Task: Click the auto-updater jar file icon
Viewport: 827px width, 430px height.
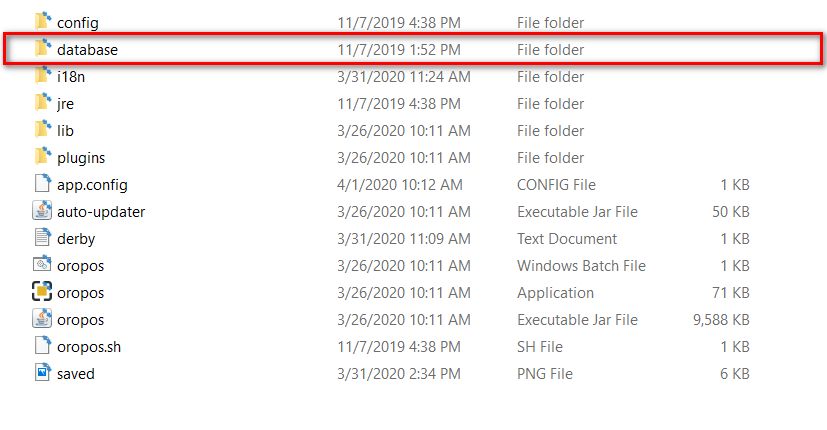Action: point(42,211)
